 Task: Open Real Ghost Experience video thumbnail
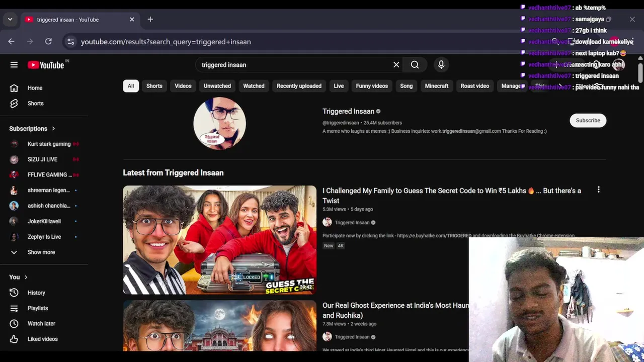[220, 326]
